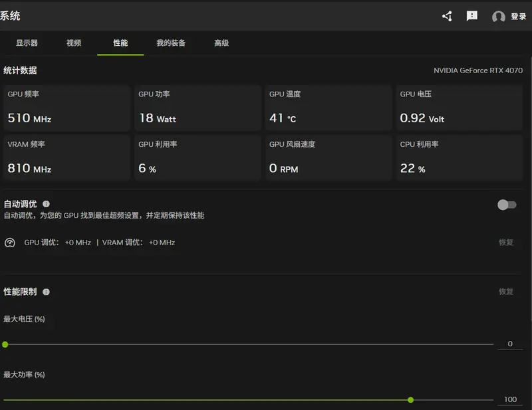Image resolution: width=532 pixels, height=410 pixels.
Task: Click the GPU 功率 18 Watt card
Action: (x=198, y=108)
